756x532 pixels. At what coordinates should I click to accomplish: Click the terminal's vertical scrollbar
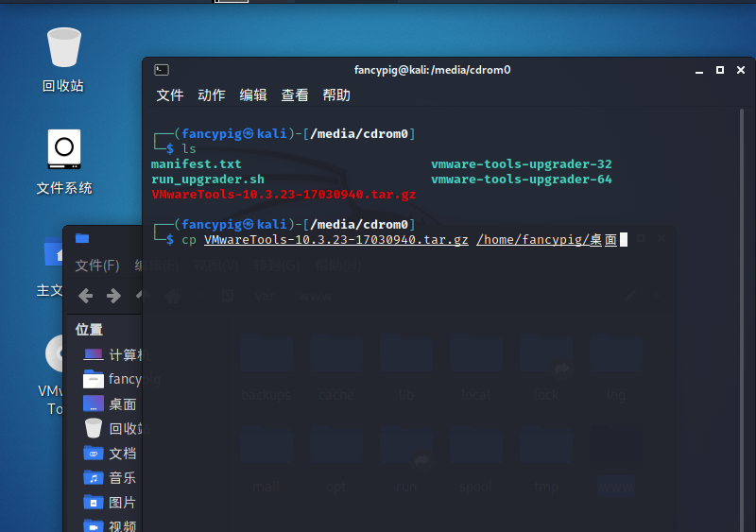point(742,320)
